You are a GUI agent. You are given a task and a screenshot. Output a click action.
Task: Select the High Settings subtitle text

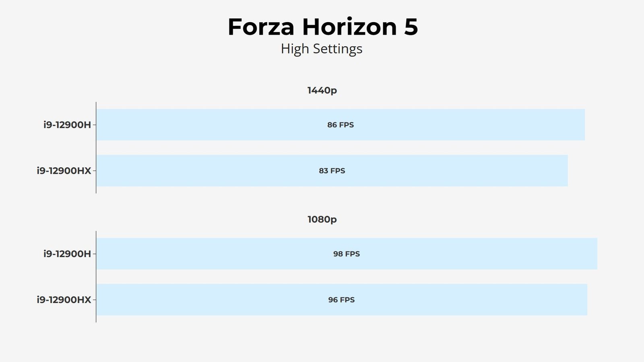pyautogui.click(x=322, y=49)
